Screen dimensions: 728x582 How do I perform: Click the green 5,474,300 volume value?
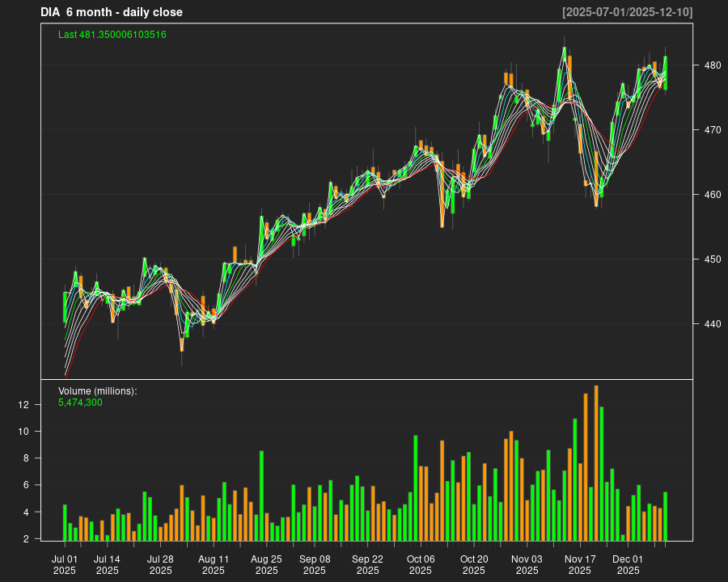80,403
